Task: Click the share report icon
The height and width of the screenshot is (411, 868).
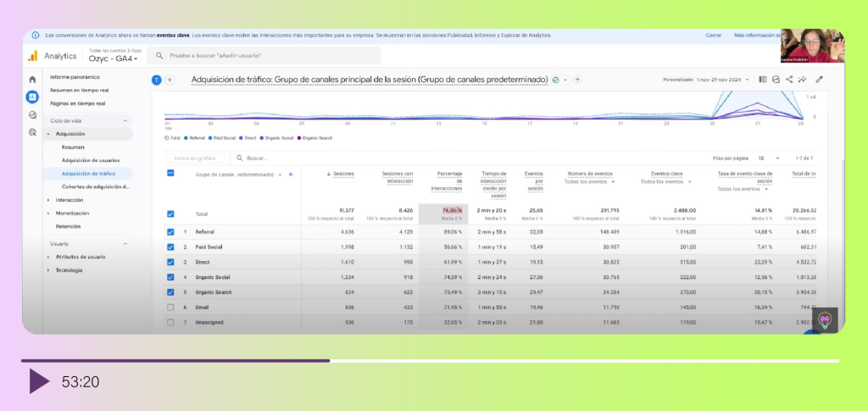Action: [790, 80]
